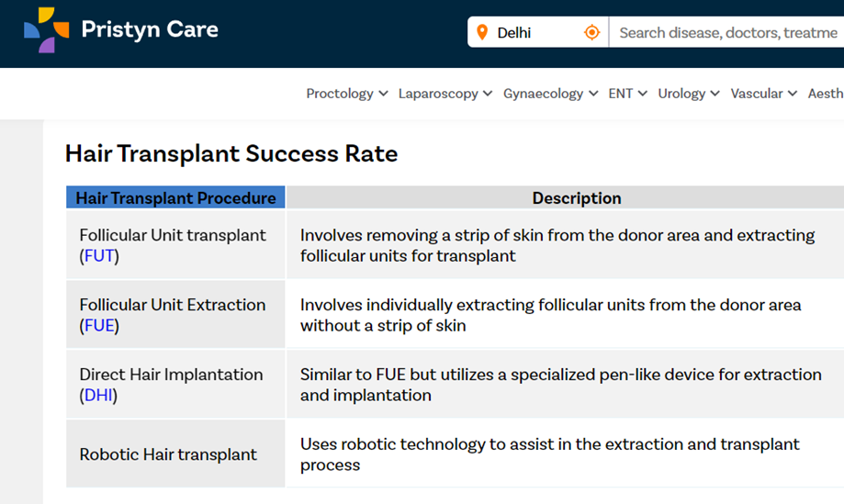This screenshot has height=504, width=844.
Task: Expand the Laparoscopy menu
Action: 445,94
